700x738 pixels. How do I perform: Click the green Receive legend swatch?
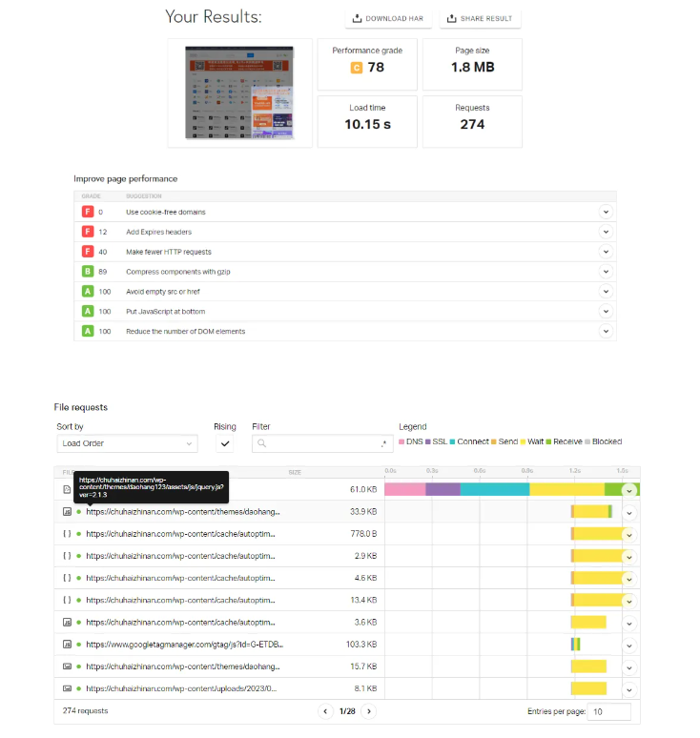coord(548,442)
